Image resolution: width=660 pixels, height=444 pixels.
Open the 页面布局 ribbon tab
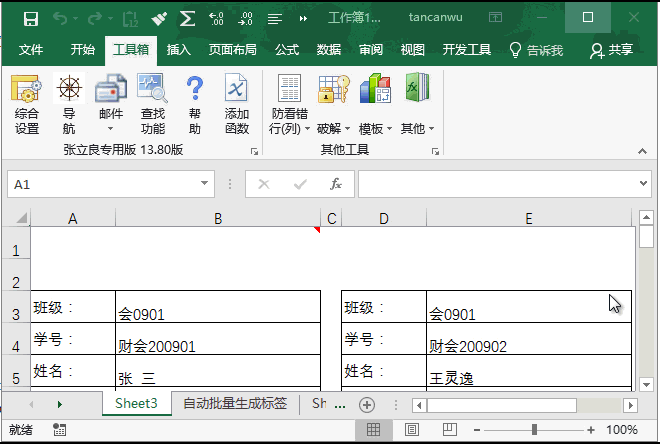pyautogui.click(x=232, y=50)
